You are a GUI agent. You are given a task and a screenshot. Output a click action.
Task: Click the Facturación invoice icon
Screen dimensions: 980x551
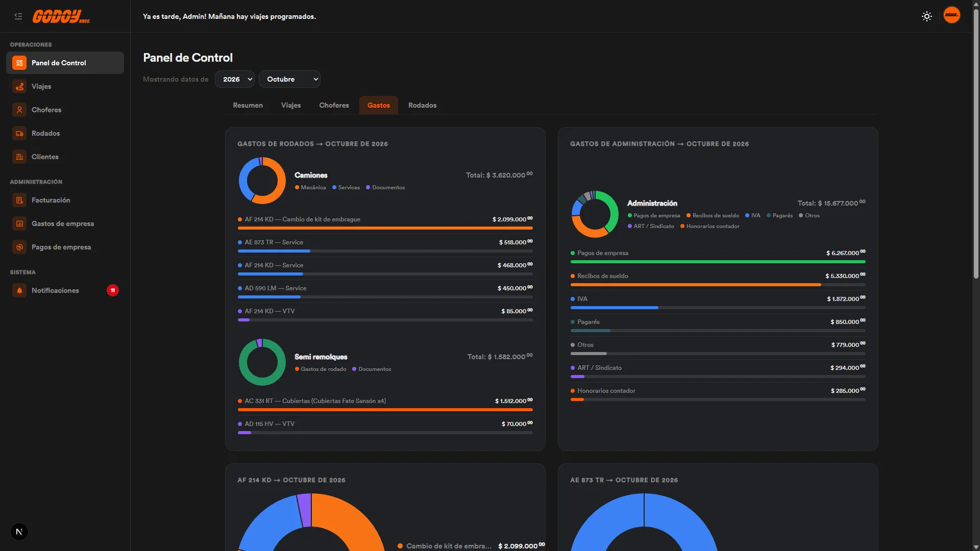point(19,200)
